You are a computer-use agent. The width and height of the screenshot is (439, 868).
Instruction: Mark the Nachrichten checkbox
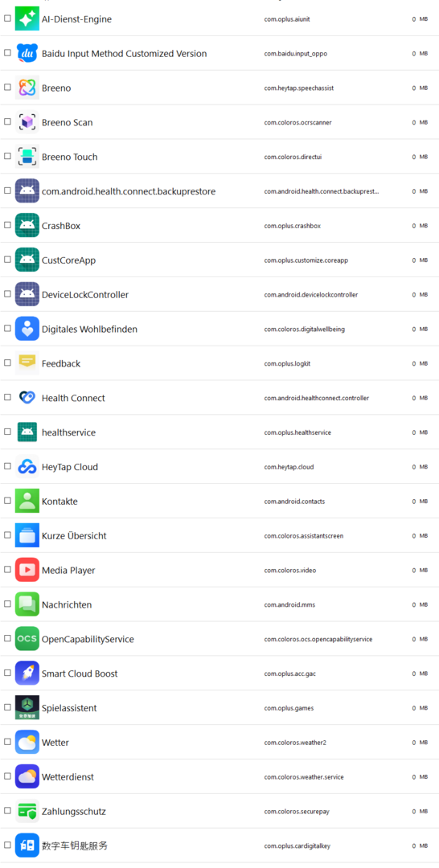point(7,604)
